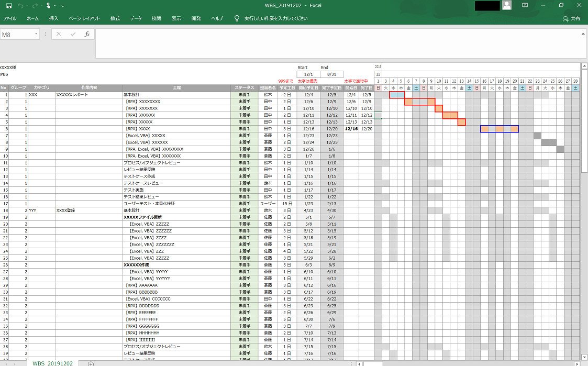Open Ribbon Display Options icon

click(x=525, y=5)
